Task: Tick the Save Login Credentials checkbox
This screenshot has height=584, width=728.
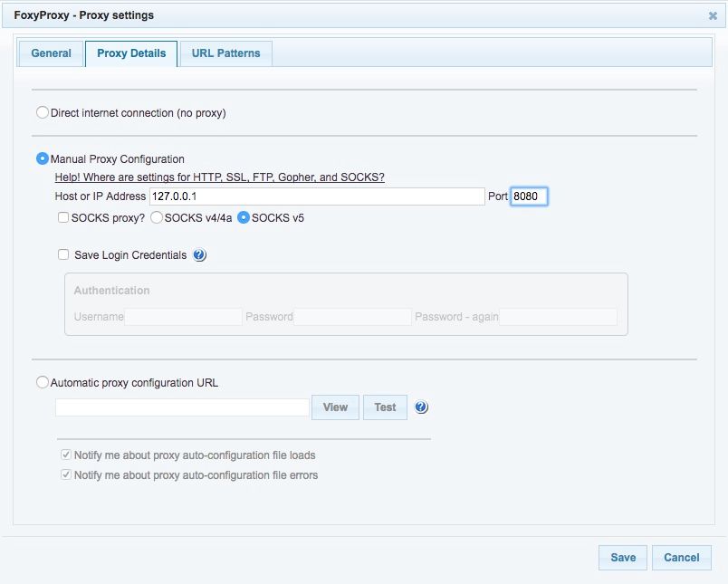Action: (63, 254)
